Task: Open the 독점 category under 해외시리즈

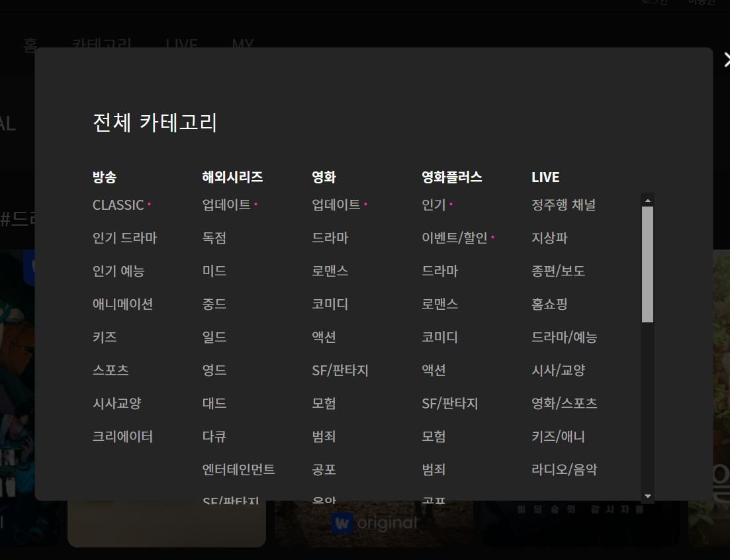Action: tap(214, 238)
